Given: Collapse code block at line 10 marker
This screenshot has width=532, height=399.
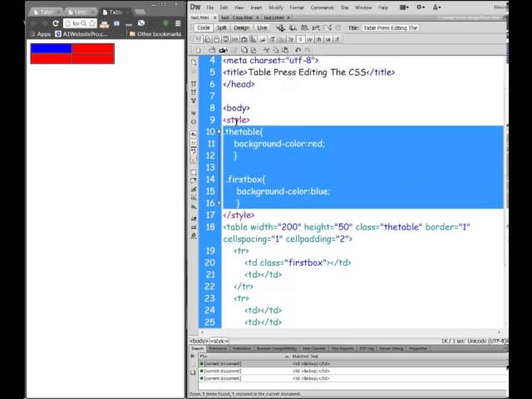Looking at the screenshot, I should click(x=219, y=131).
